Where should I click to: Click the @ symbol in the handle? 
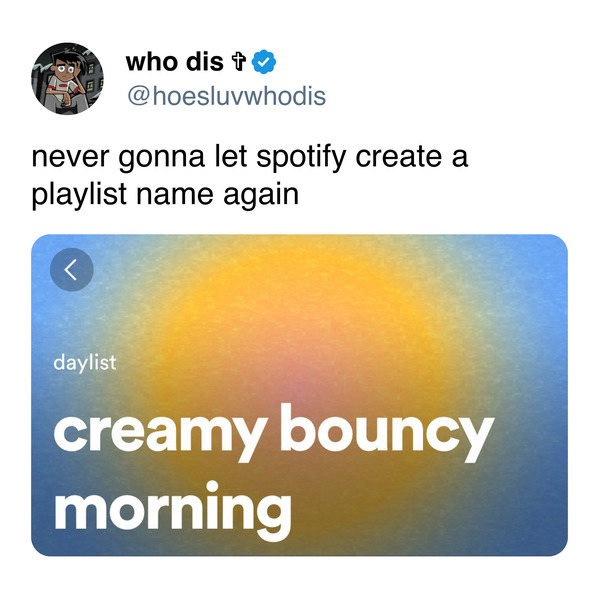[x=138, y=96]
